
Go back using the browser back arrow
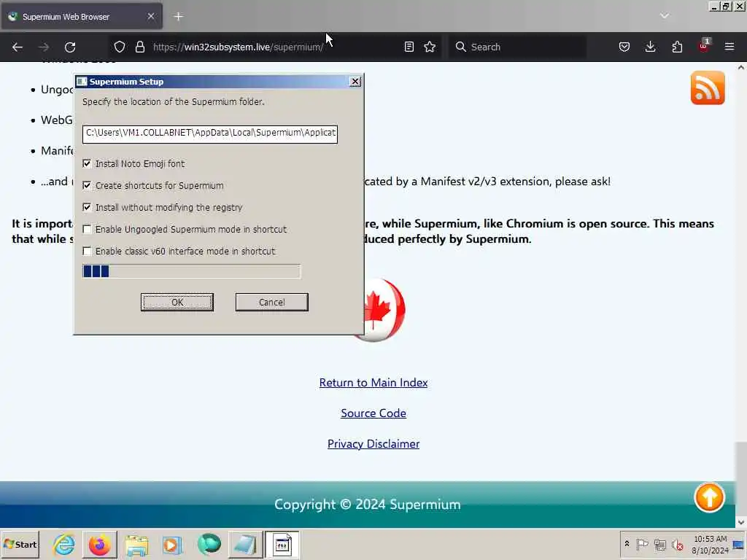coord(18,47)
